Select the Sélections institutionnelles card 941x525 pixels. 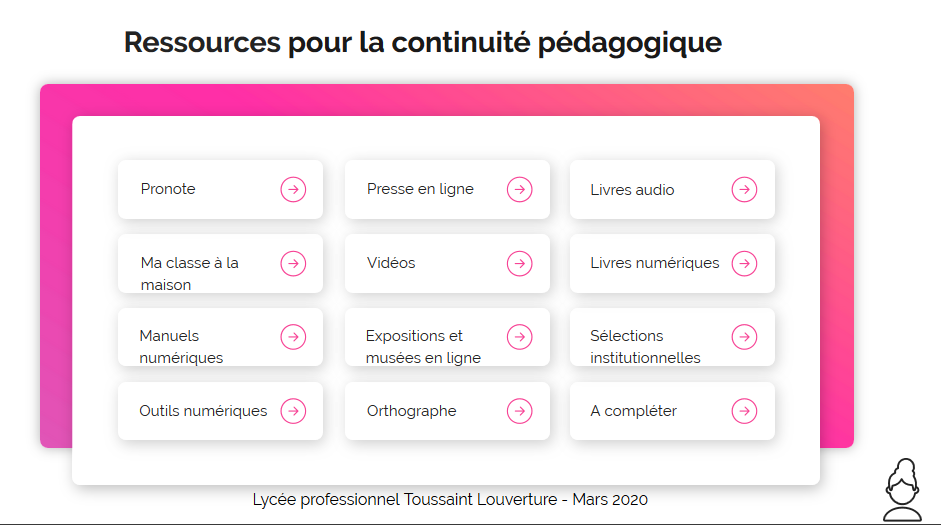(x=672, y=337)
